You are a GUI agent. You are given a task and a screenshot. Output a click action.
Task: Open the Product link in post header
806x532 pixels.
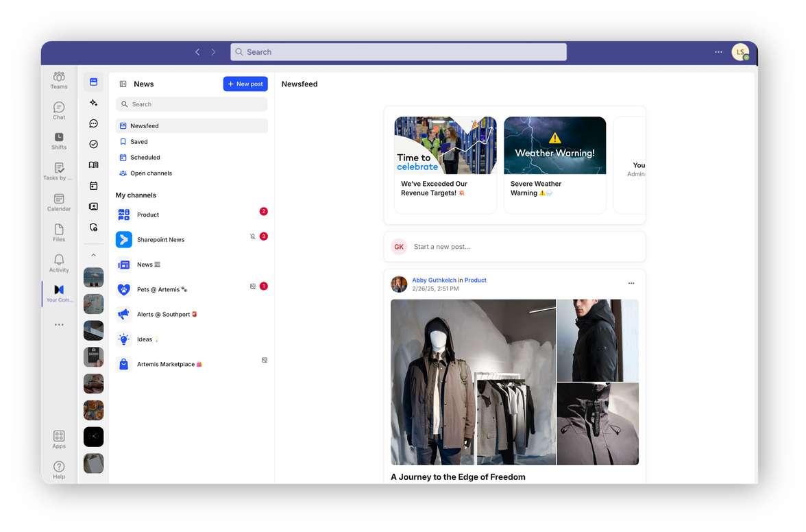point(476,280)
